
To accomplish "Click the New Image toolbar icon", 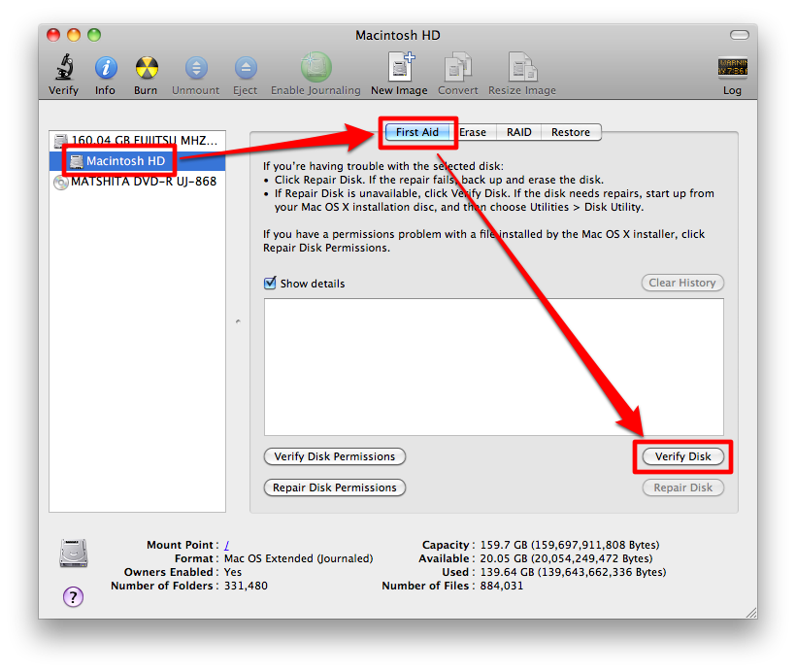I will click(399, 68).
